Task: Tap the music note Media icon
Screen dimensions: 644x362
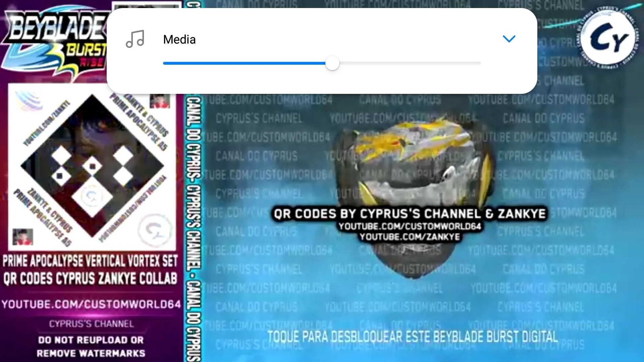Action: 135,39
